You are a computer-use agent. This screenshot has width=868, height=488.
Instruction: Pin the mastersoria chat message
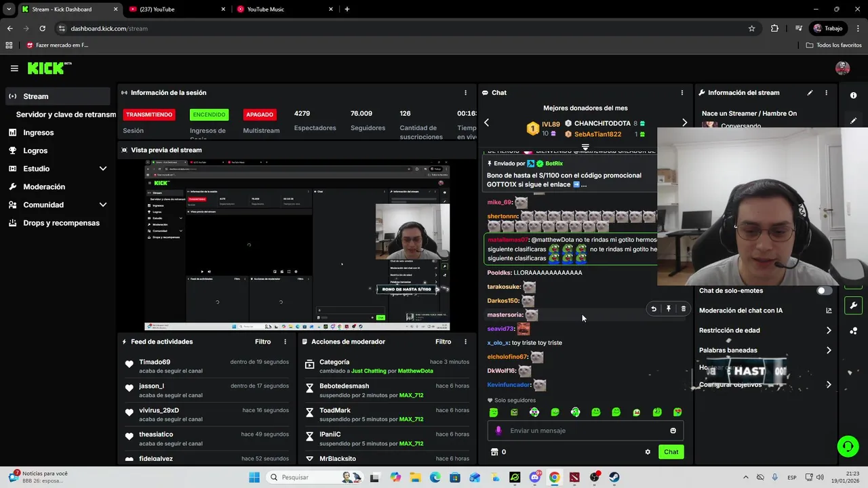pos(669,309)
